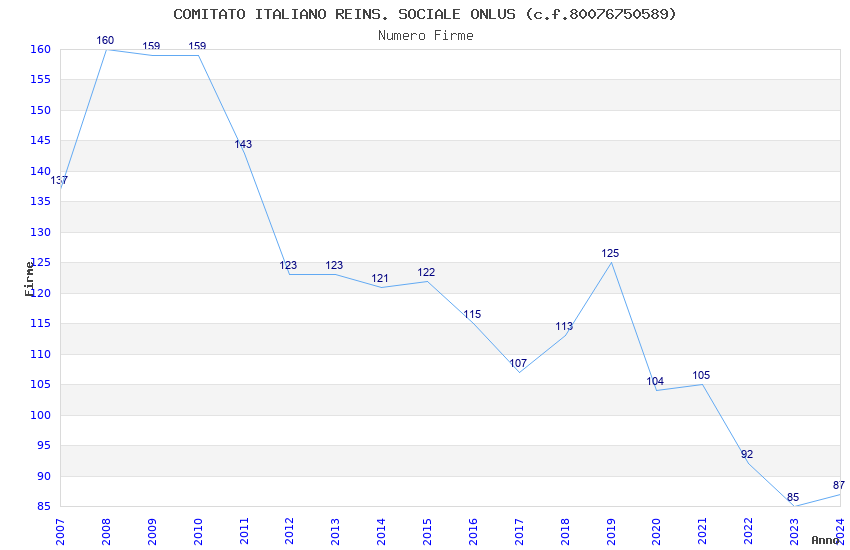Select the 110 y-axis tick label
This screenshot has width=850, height=550.
point(40,354)
